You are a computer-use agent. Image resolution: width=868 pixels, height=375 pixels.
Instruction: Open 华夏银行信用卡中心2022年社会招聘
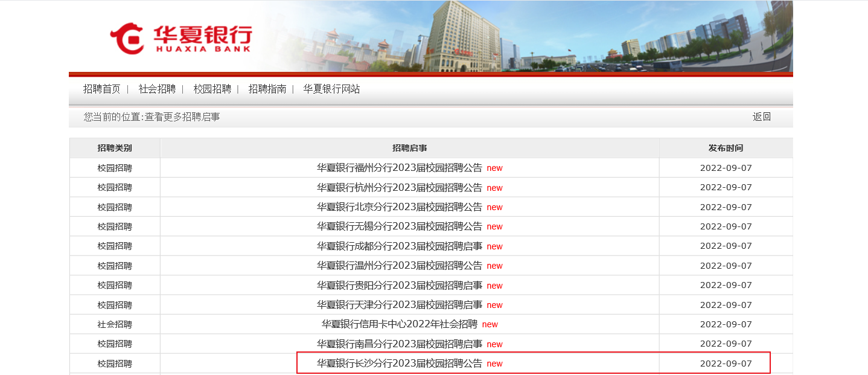400,324
